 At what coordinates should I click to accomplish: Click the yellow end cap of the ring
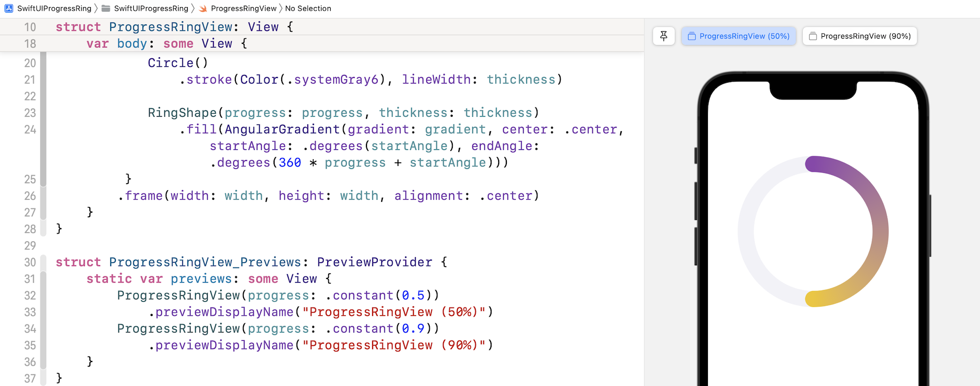click(x=813, y=299)
